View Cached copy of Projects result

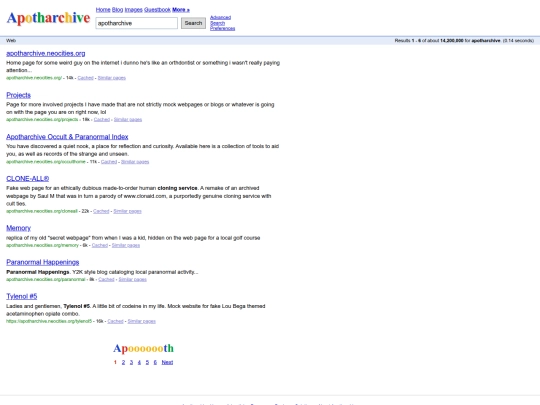coord(102,120)
